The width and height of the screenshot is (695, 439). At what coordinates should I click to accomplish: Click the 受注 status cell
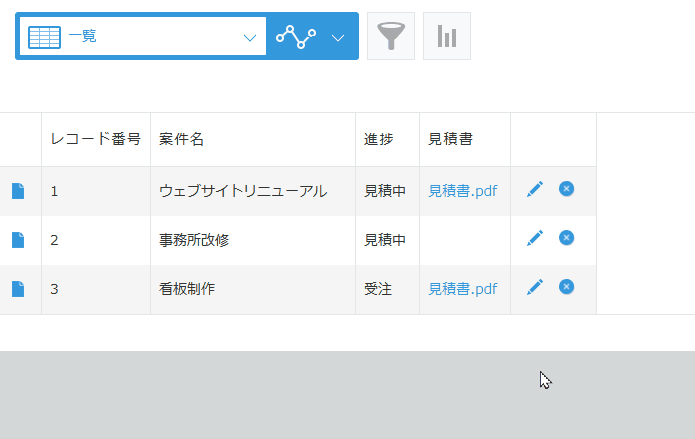tap(387, 289)
